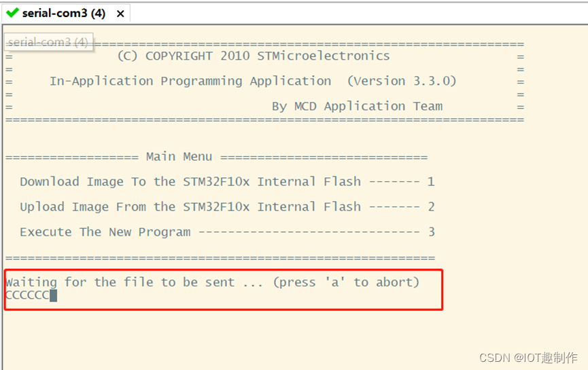Click the 'By MCD Application Team' text
The height and width of the screenshot is (370, 588).
click(x=358, y=107)
